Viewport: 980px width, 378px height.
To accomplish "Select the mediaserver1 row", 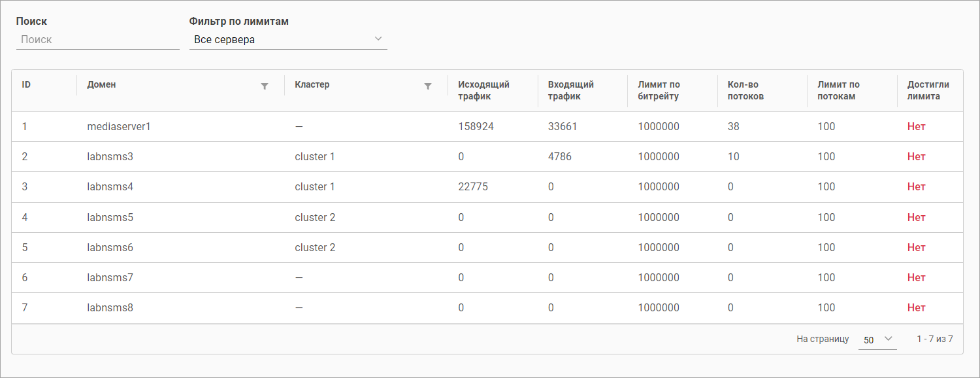I will point(119,126).
